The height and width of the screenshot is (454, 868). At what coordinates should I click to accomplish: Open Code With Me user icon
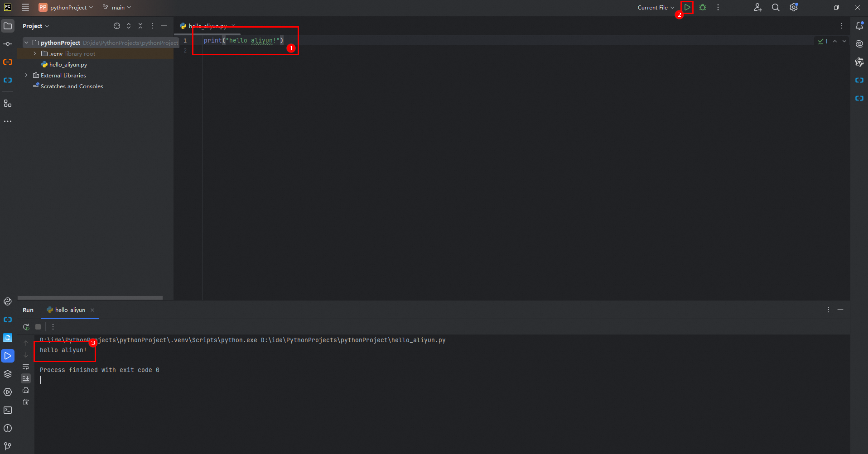click(x=757, y=7)
